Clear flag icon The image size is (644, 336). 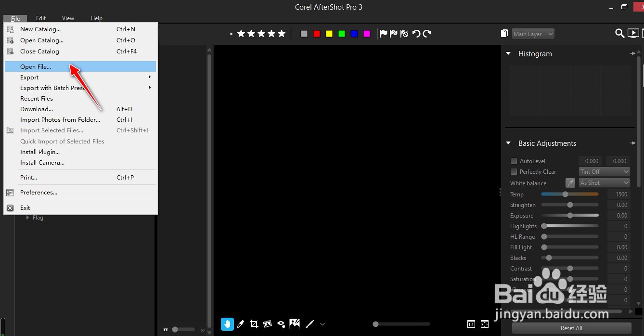(x=404, y=34)
